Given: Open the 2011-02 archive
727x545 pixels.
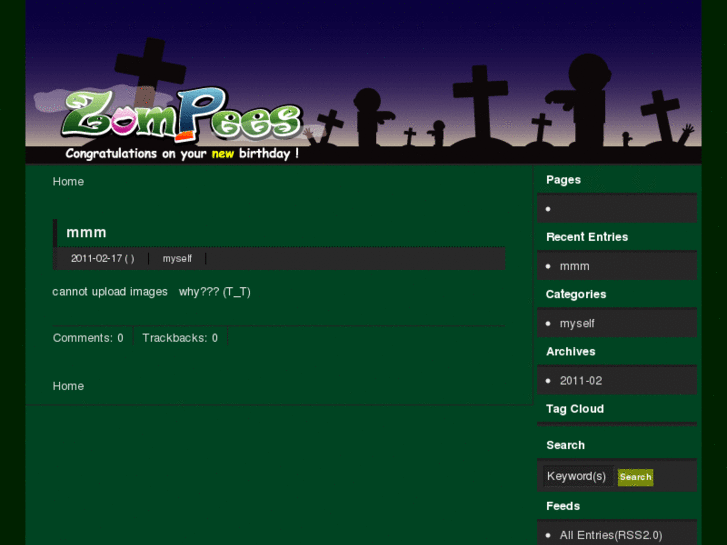Looking at the screenshot, I should [580, 381].
